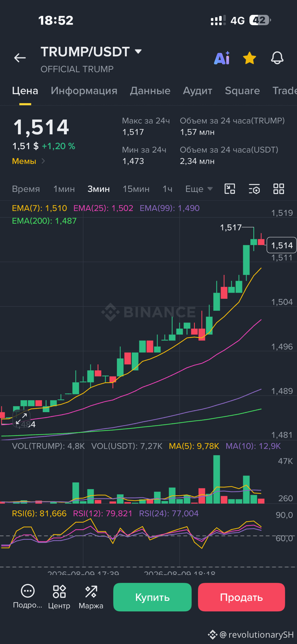Image resolution: width=297 pixels, height=644 pixels.
Task: Open the indicator settings icon
Action: [254, 189]
